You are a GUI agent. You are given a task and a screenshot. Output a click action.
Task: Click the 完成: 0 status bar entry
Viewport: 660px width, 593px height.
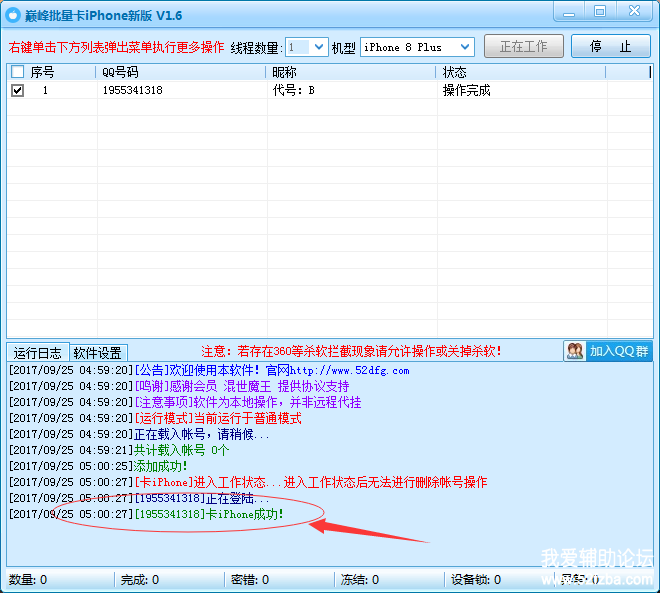(x=140, y=580)
